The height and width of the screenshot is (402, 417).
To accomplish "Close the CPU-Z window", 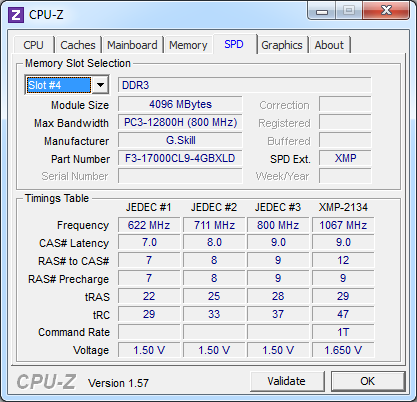I will (x=386, y=11).
